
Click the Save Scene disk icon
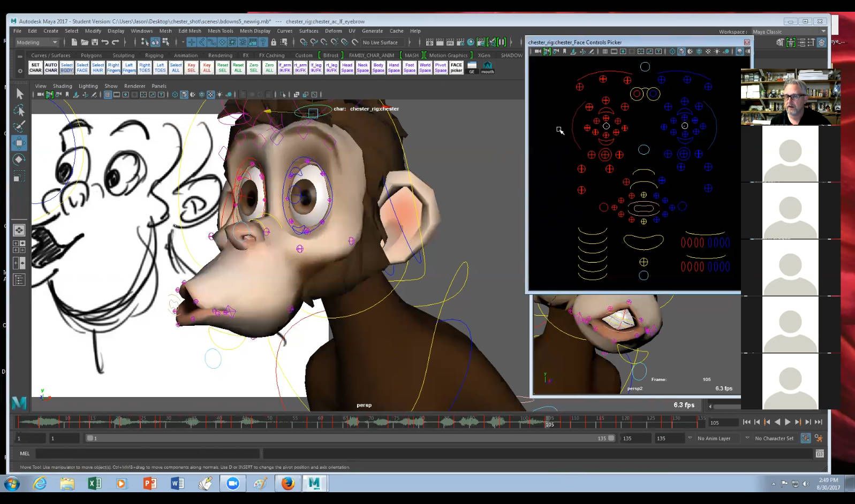[95, 42]
